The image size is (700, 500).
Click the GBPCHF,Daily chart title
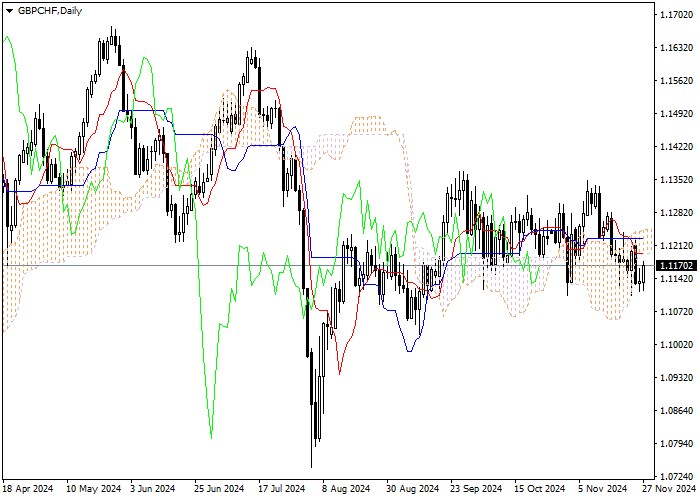pyautogui.click(x=50, y=11)
